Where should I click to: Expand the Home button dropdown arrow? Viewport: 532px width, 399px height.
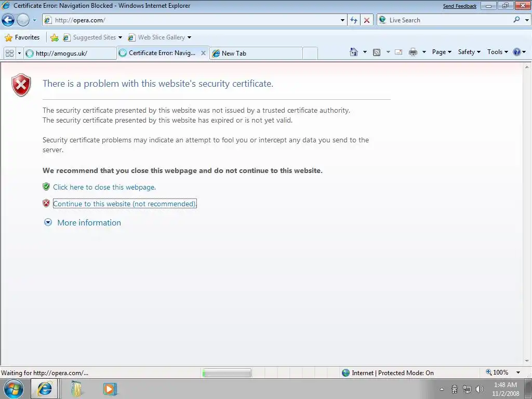tap(365, 52)
